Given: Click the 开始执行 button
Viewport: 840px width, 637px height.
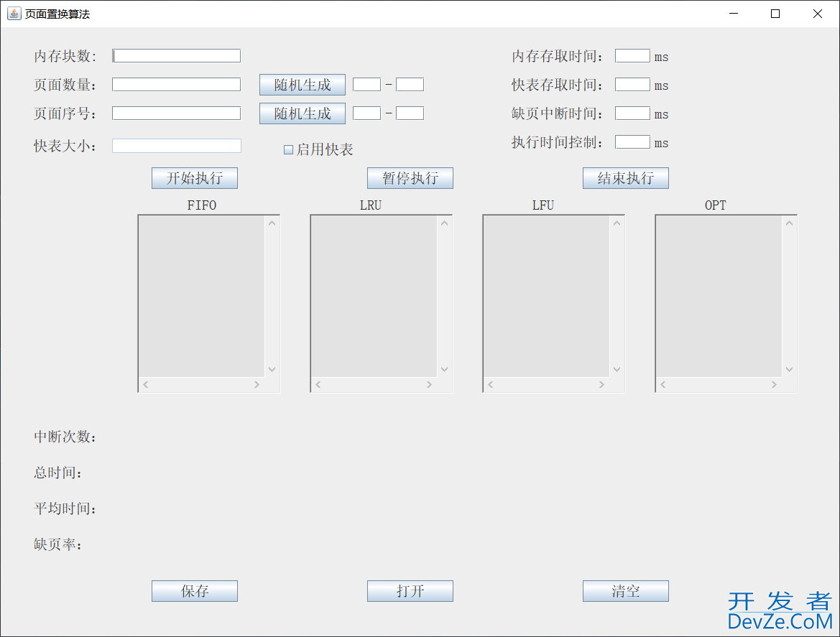Looking at the screenshot, I should tap(194, 178).
